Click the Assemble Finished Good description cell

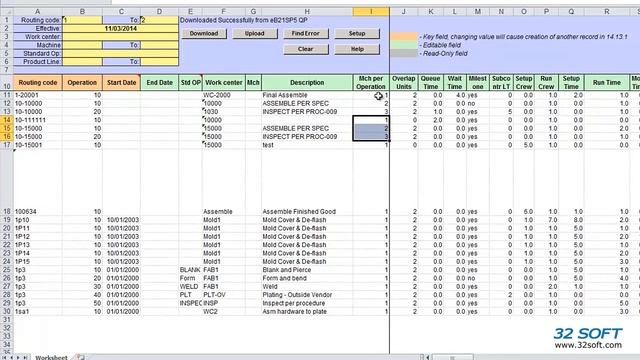tap(307, 211)
